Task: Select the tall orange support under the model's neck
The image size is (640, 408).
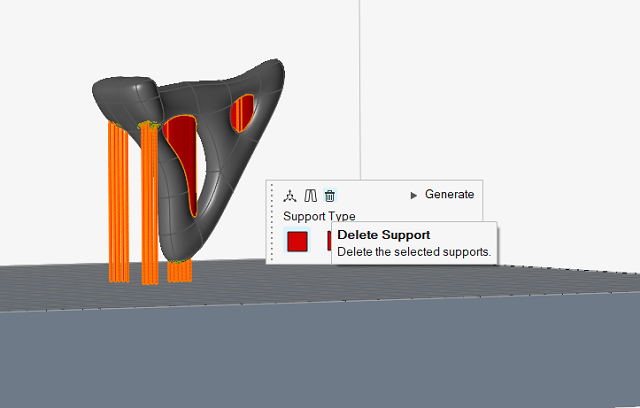Action: (149, 200)
